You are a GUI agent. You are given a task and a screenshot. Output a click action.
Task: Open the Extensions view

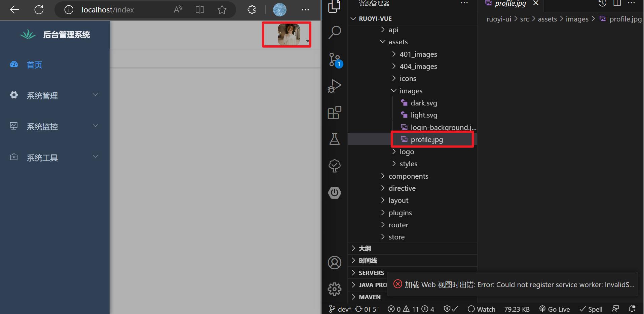334,113
